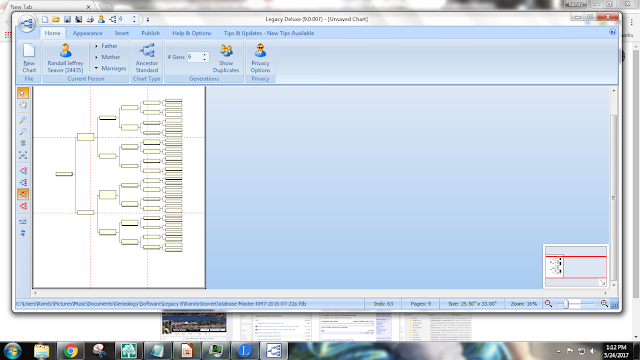Click the New Chart button
This screenshot has width=640, height=360.
point(29,58)
